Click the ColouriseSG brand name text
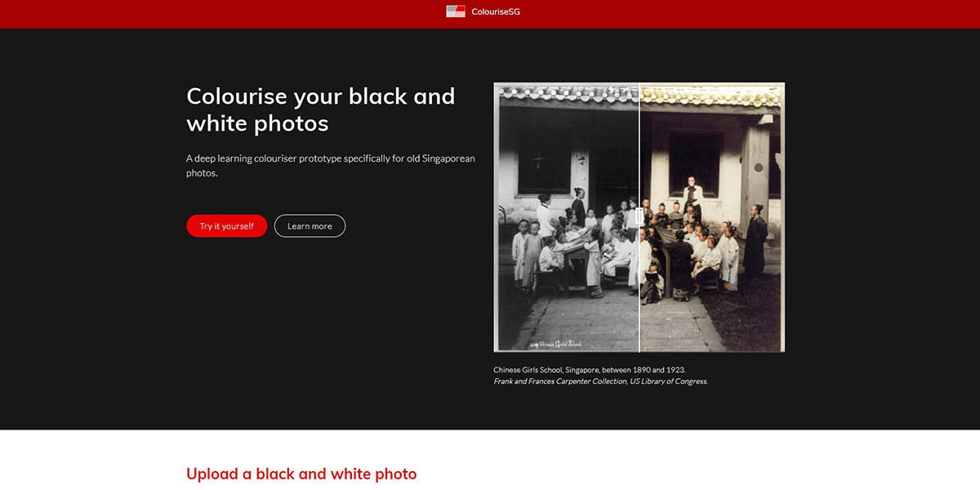980x490 pixels. [496, 11]
